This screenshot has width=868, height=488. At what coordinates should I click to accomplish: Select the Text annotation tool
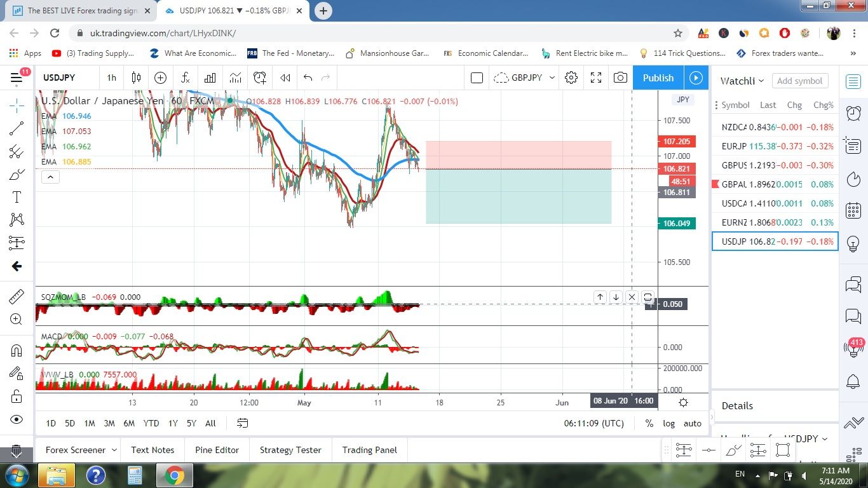pos(17,197)
